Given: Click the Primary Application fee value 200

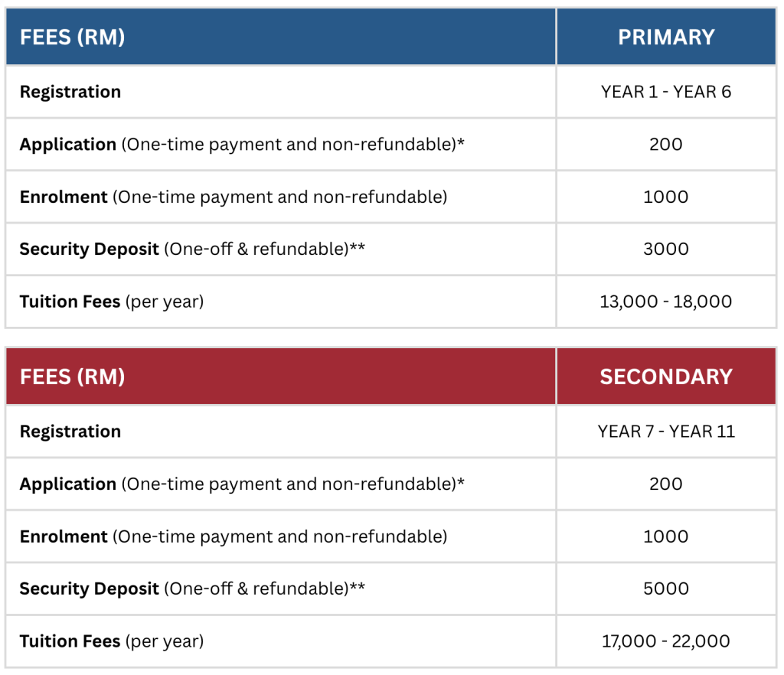Looking at the screenshot, I should pos(666,144).
